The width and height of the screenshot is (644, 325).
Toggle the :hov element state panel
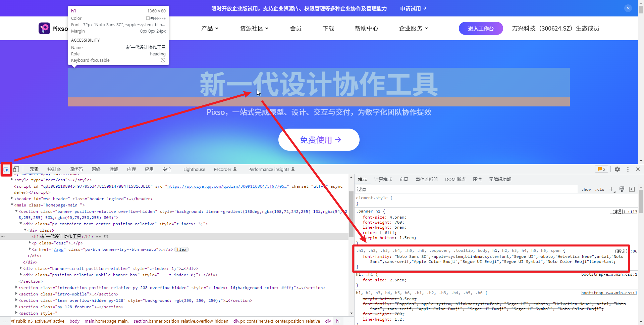(586, 189)
